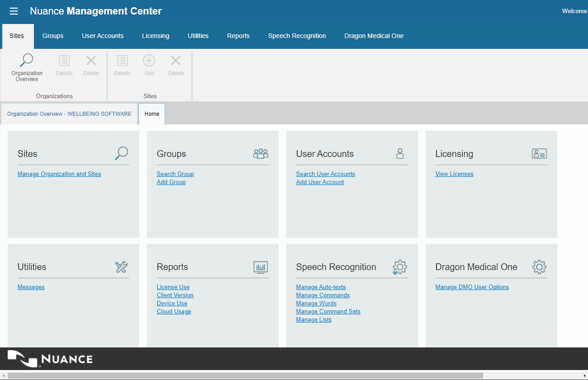
Task: Click the Organization Overview magnifier icon
Action: pos(27,60)
